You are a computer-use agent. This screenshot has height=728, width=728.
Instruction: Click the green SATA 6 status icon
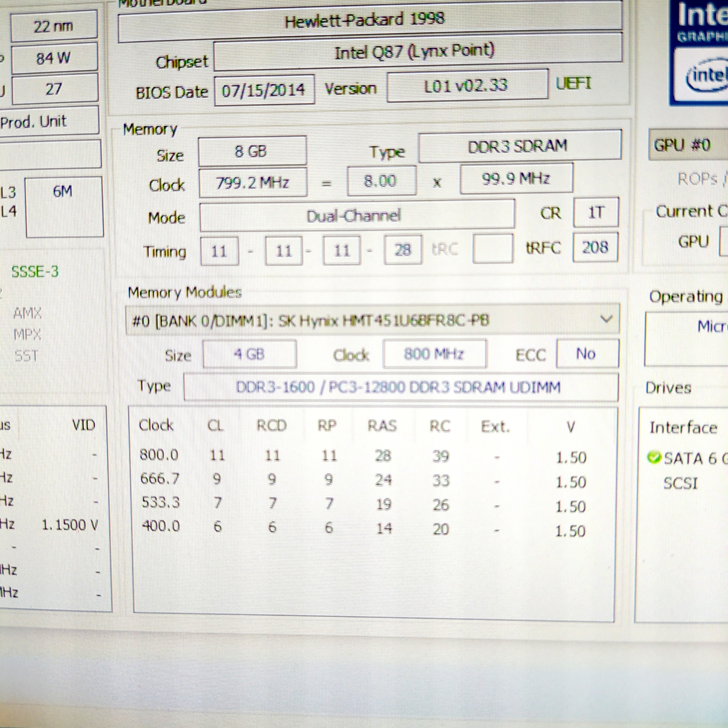tap(654, 458)
